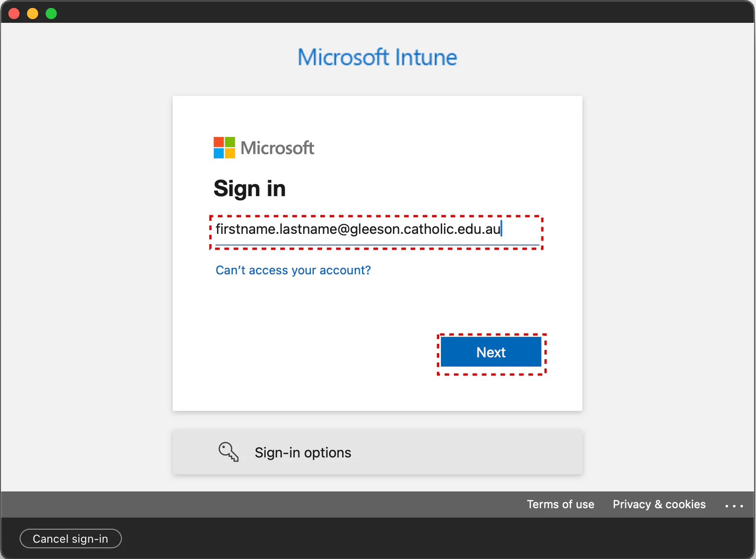Image resolution: width=756 pixels, height=559 pixels.
Task: Open the Privacy & cookies link
Action: click(659, 504)
